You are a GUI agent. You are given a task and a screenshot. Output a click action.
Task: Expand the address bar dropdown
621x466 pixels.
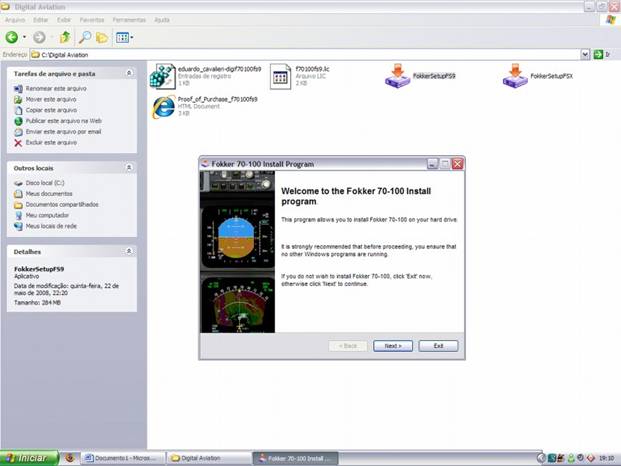[585, 55]
